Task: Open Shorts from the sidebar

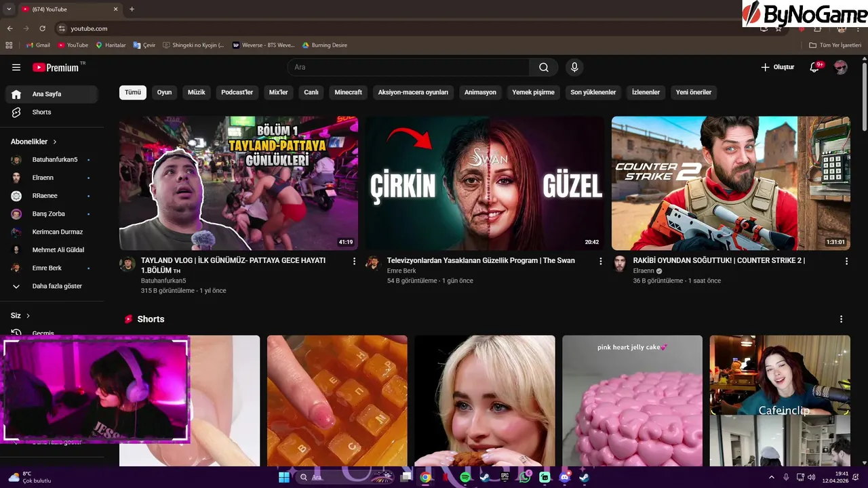Action: click(x=52, y=113)
